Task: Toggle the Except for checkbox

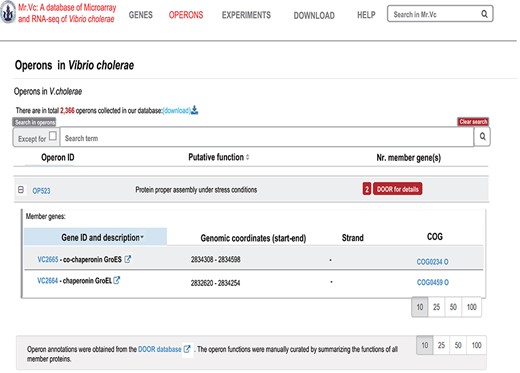Action: pyautogui.click(x=52, y=136)
